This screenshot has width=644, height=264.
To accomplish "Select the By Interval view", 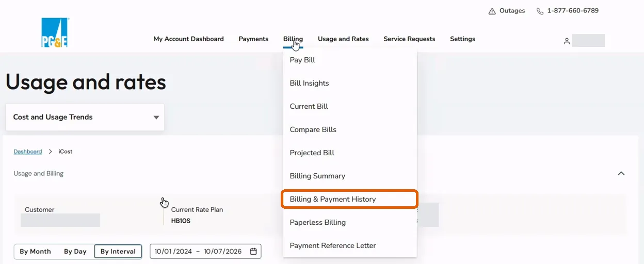I will [118, 252].
